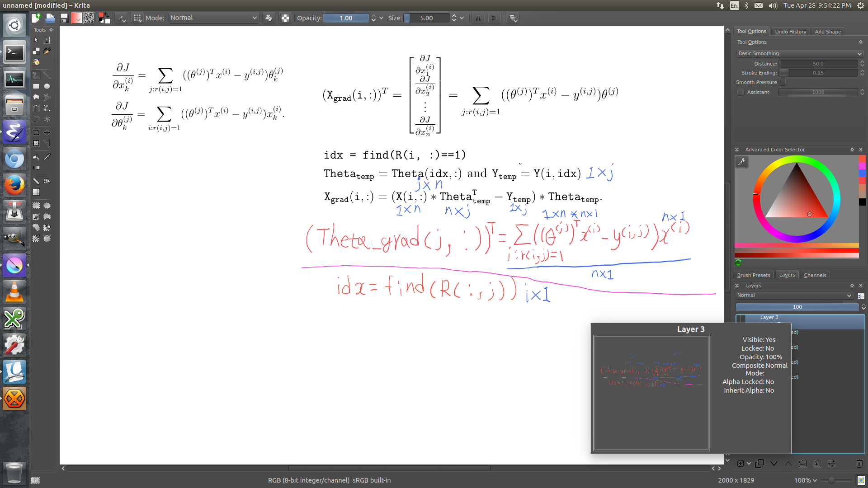
Task: Switch to the Undo History tab
Action: tap(790, 32)
